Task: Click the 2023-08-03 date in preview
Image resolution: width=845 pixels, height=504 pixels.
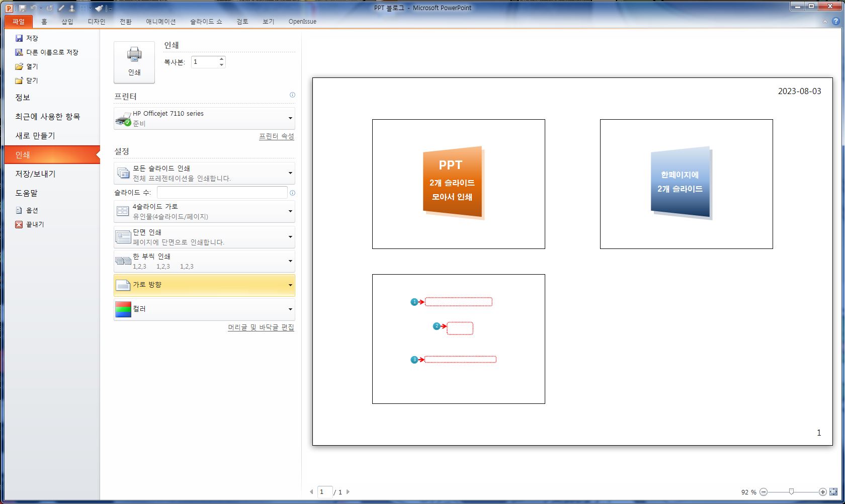Action: pyautogui.click(x=799, y=91)
